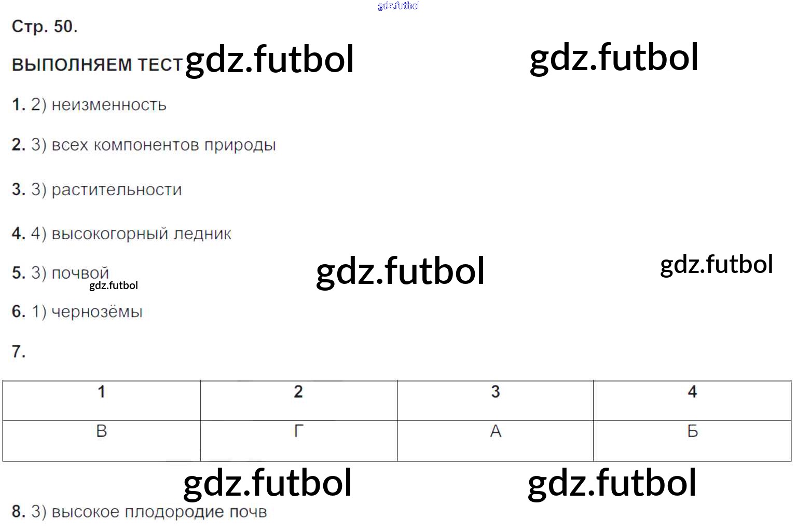Image resolution: width=797 pixels, height=532 pixels.
Task: Click the tiny gdz.futbol watermark under "почвой"
Action: [x=114, y=285]
